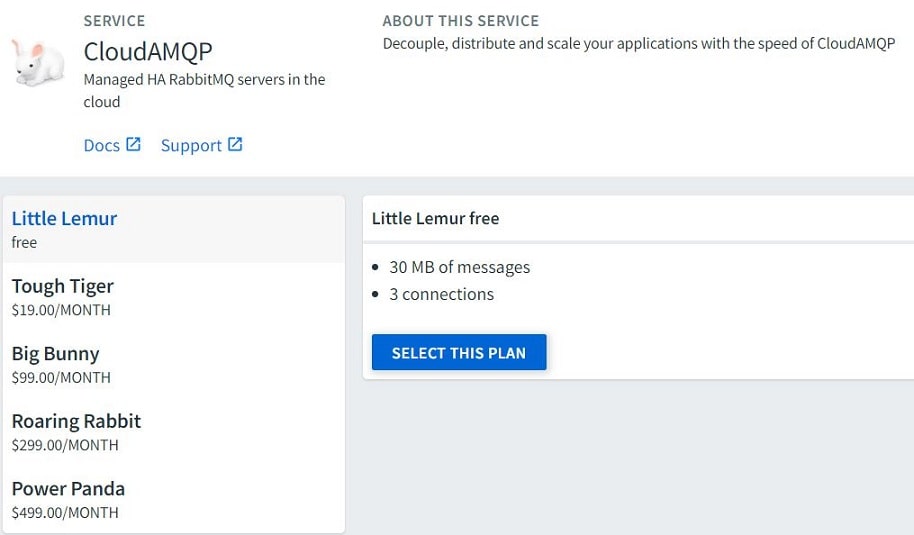Click the 3 connections list item
914x535 pixels.
coord(441,294)
